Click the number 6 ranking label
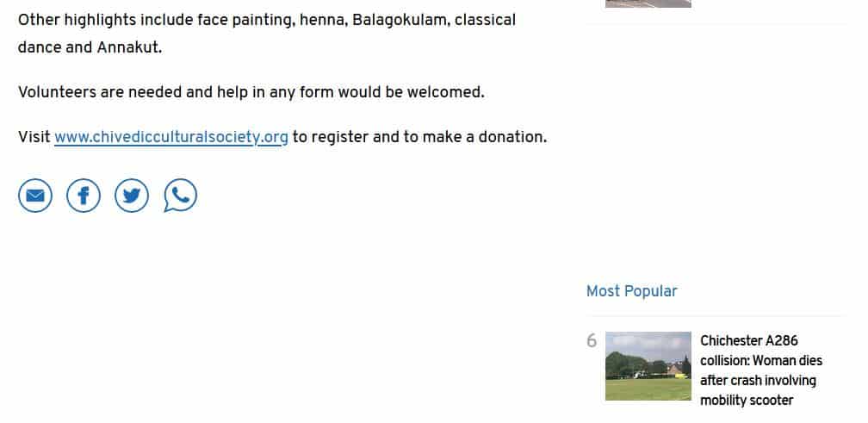Image resolution: width=868 pixels, height=423 pixels. click(592, 341)
